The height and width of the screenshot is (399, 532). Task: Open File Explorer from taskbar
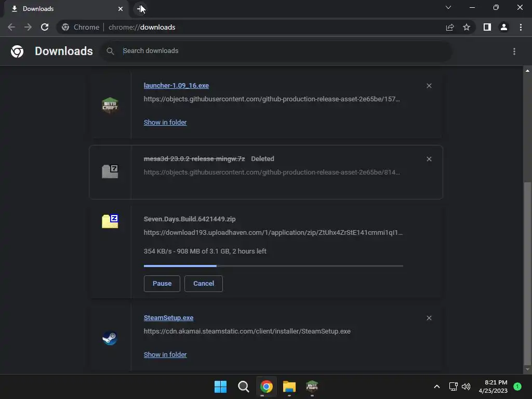pyautogui.click(x=289, y=387)
